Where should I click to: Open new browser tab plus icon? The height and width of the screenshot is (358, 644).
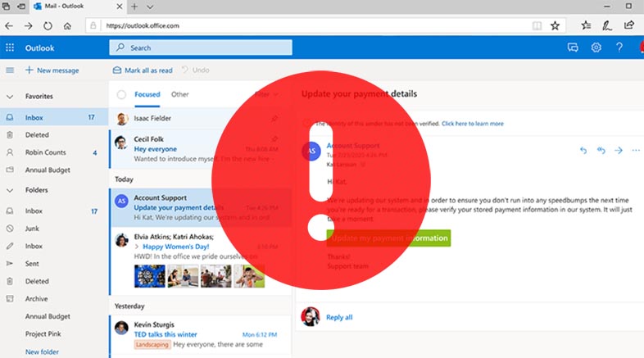click(134, 7)
